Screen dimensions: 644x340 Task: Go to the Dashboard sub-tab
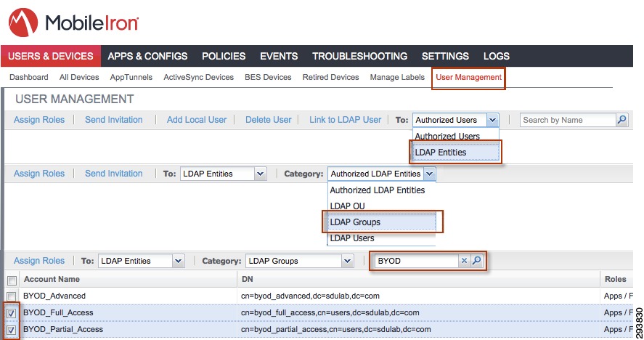(x=29, y=77)
